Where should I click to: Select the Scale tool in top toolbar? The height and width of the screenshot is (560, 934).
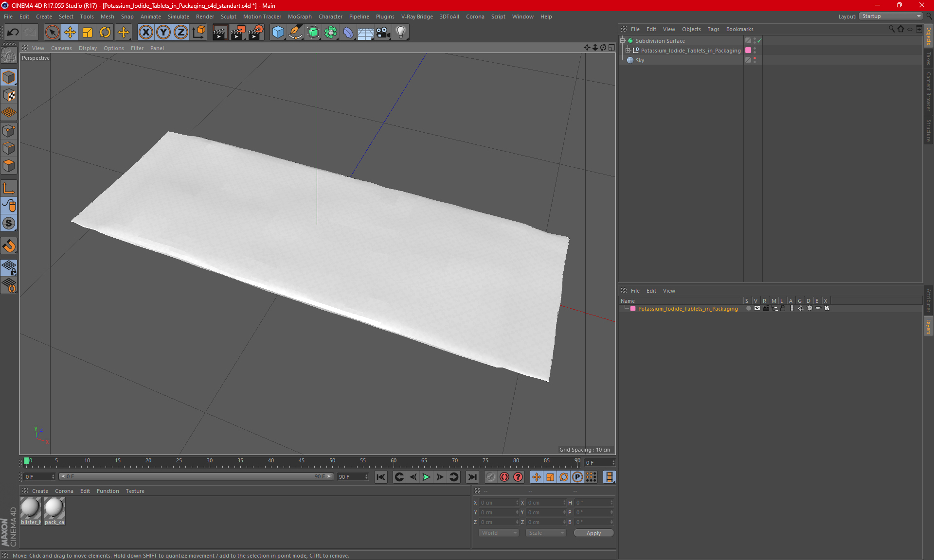point(88,32)
